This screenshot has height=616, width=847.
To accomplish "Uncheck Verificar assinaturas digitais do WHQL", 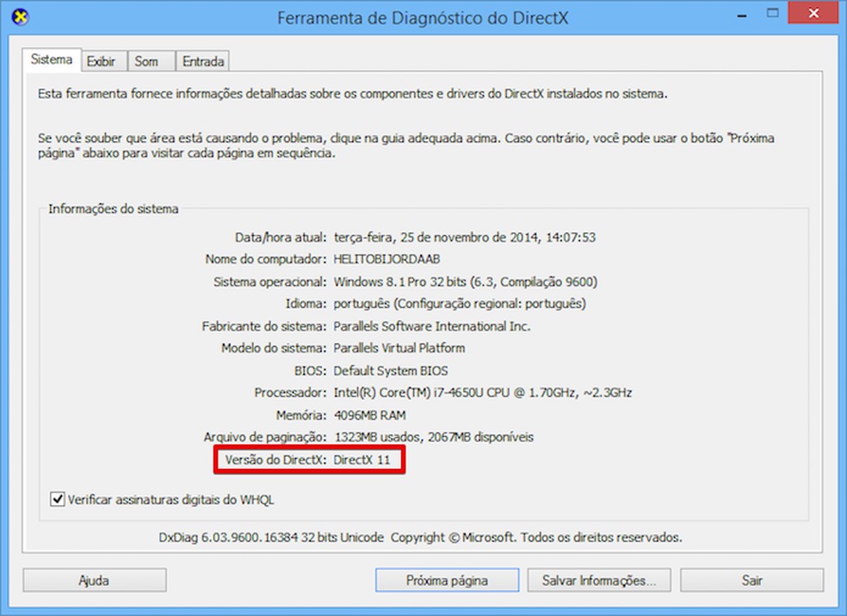I will (59, 500).
